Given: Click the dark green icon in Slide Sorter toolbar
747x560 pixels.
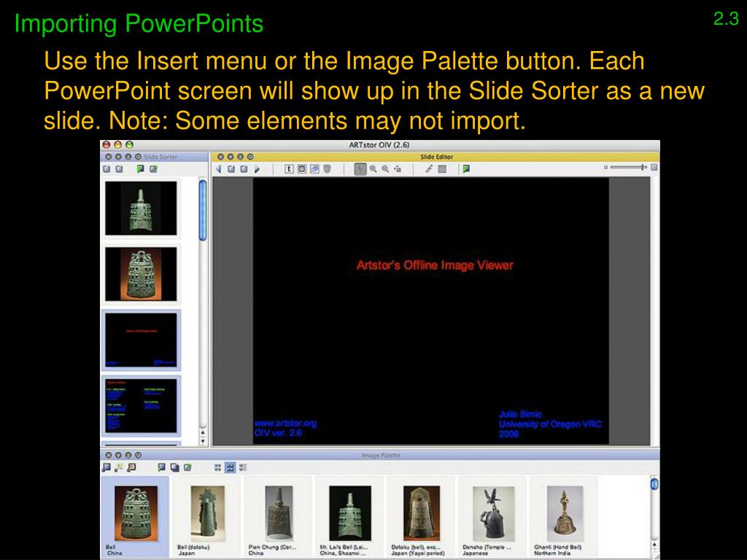Looking at the screenshot, I should [141, 169].
